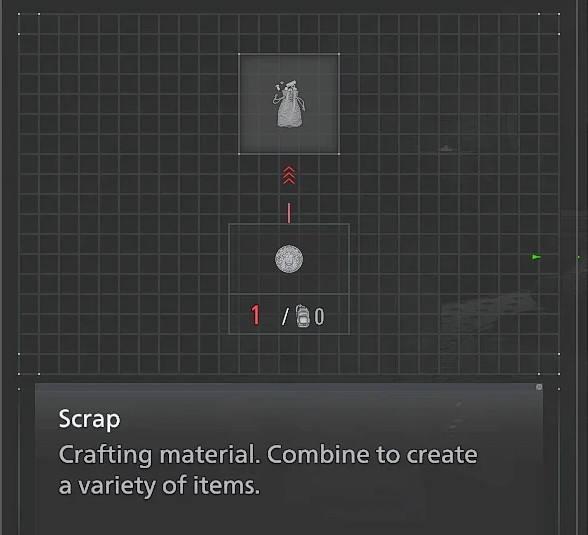588x535 pixels.
Task: Click the red required quantity number 1
Action: [x=255, y=315]
